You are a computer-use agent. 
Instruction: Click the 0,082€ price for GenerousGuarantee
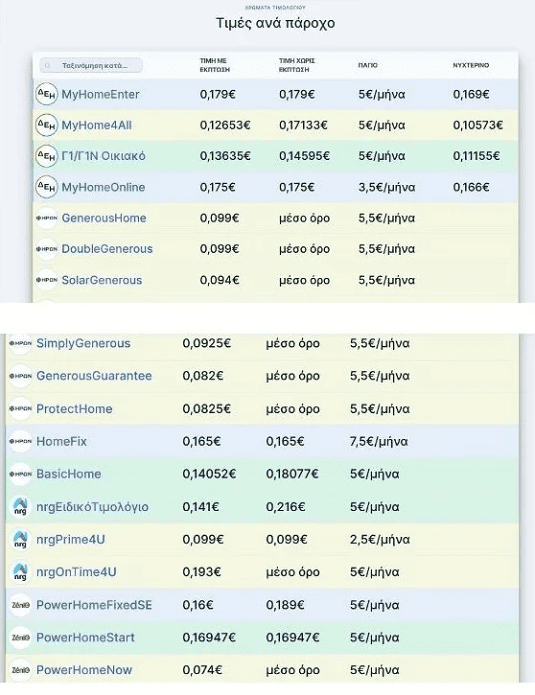click(x=203, y=376)
